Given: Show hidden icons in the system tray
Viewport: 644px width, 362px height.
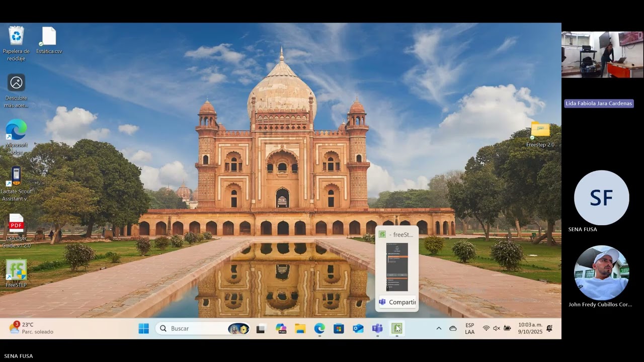Looking at the screenshot, I should (439, 328).
